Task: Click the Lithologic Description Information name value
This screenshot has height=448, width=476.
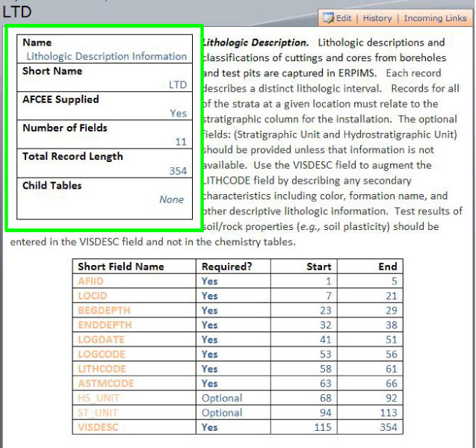Action: click(106, 56)
